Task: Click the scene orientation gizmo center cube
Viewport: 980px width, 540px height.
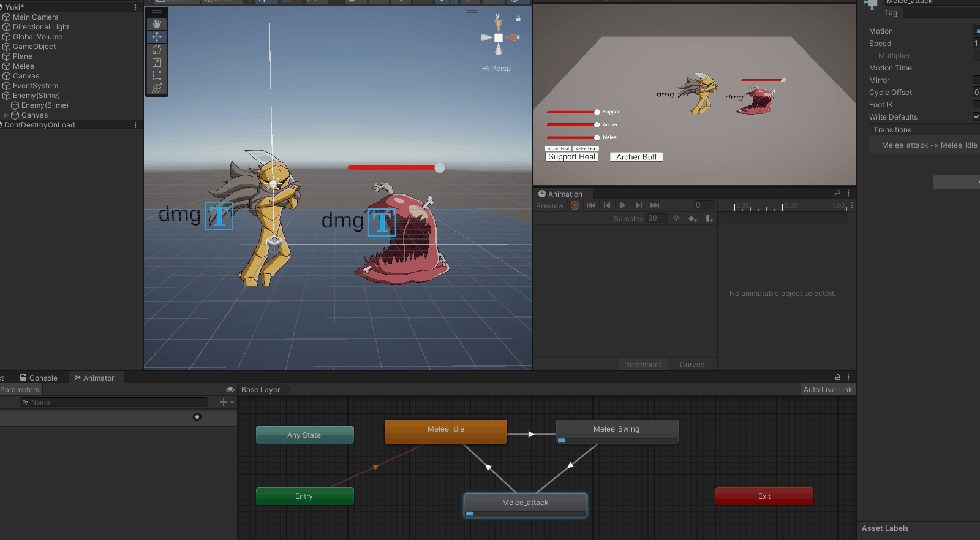Action: pyautogui.click(x=499, y=38)
